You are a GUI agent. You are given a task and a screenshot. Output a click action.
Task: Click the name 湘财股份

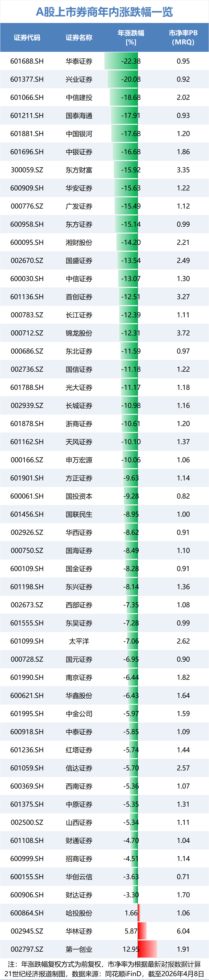point(79,243)
